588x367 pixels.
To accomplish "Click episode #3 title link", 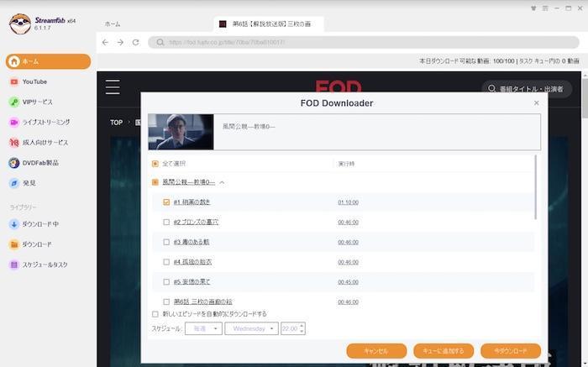I will [x=192, y=242].
